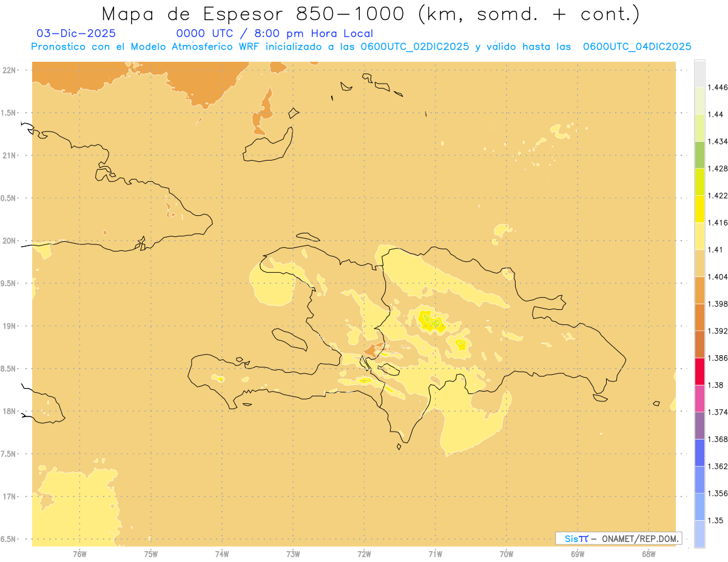Screen dimensions: 728x562
Task: Pick the orange swatch between 1.398 and 1.404
Action: tap(699, 290)
